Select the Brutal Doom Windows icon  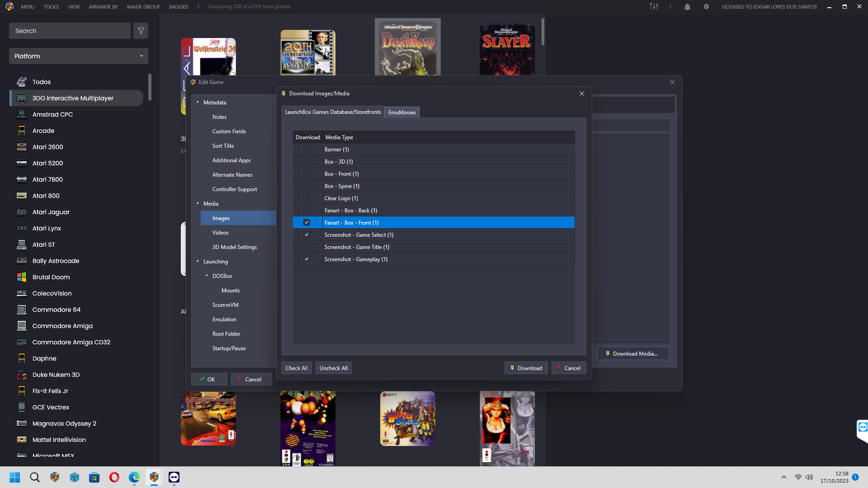[x=22, y=277]
